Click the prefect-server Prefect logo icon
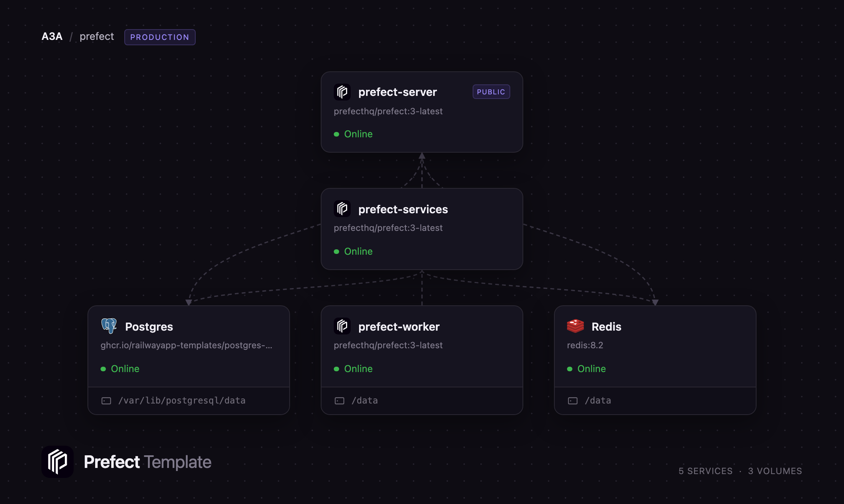This screenshot has height=504, width=844. pyautogui.click(x=342, y=92)
